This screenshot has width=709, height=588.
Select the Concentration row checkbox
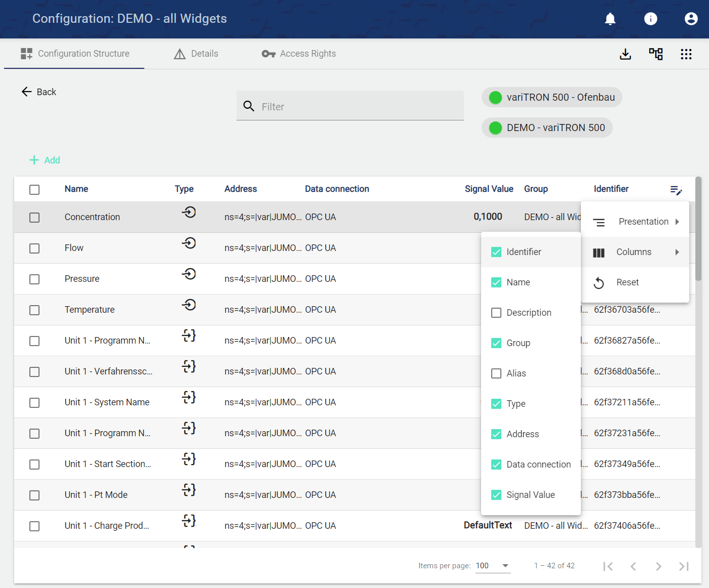pos(34,218)
